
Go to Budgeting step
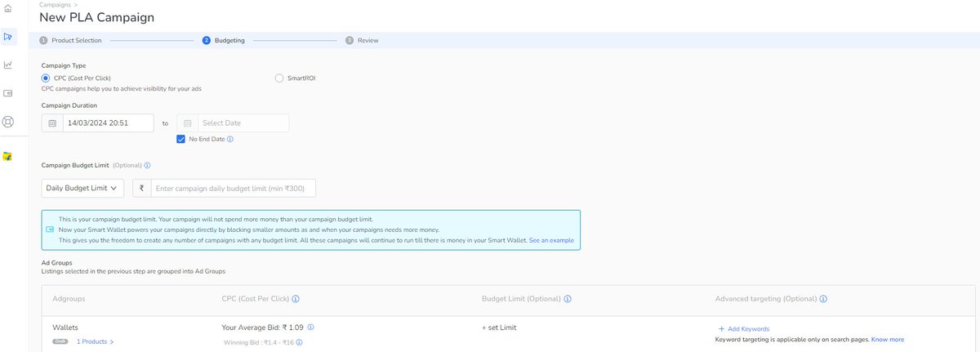[224, 40]
